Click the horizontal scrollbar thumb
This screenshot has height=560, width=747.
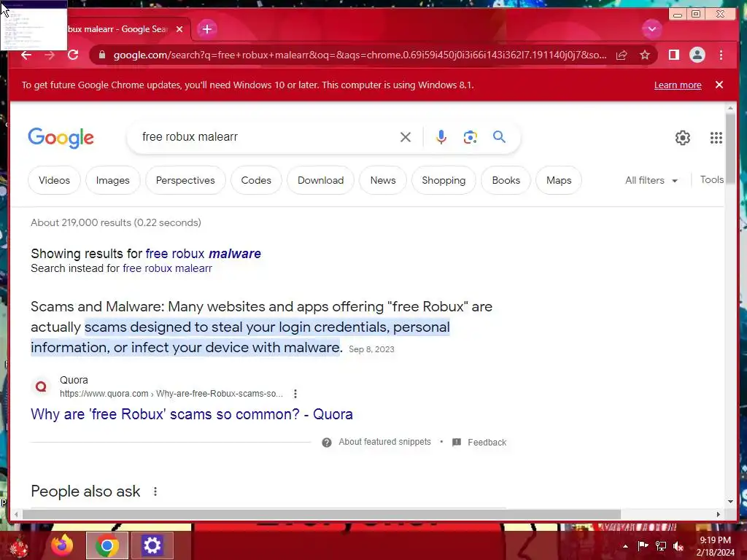[322, 514]
